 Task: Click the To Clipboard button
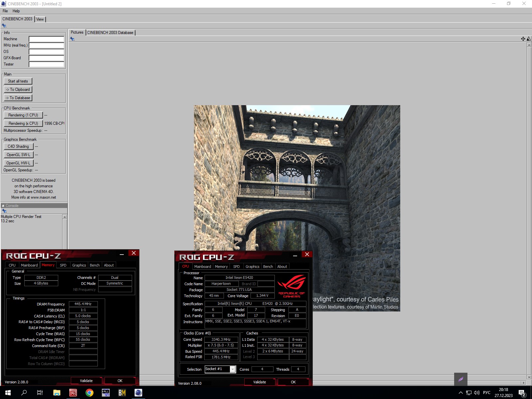pos(18,90)
